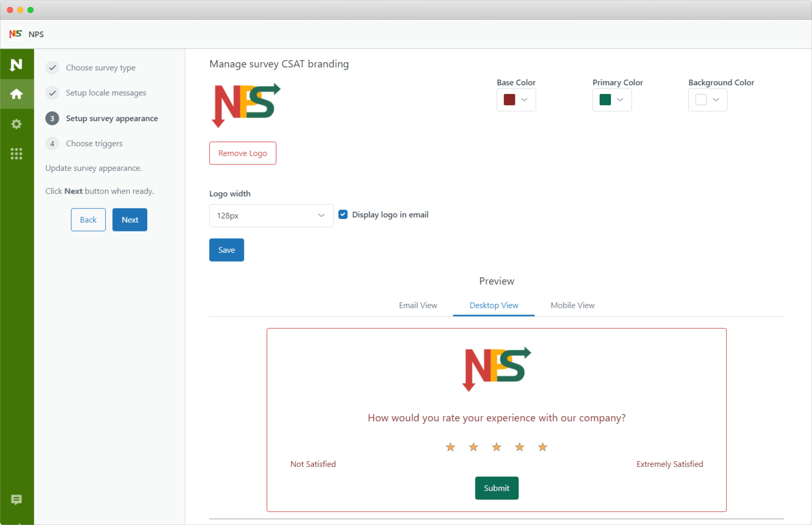Click the Home icon in sidebar

[x=16, y=94]
